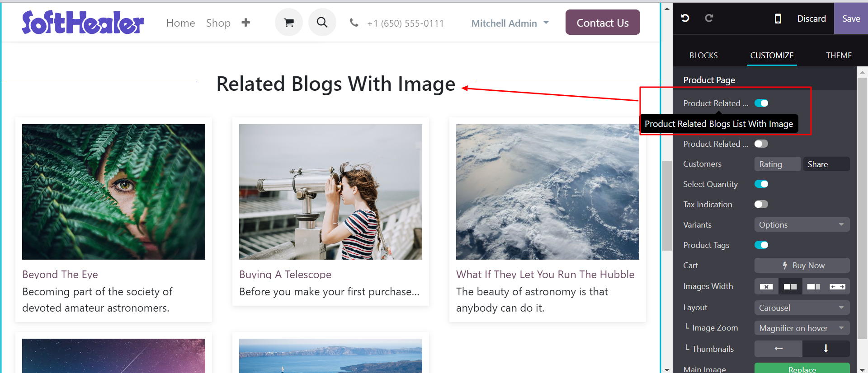Click the Discard button
The width and height of the screenshot is (868, 373).
click(x=811, y=19)
